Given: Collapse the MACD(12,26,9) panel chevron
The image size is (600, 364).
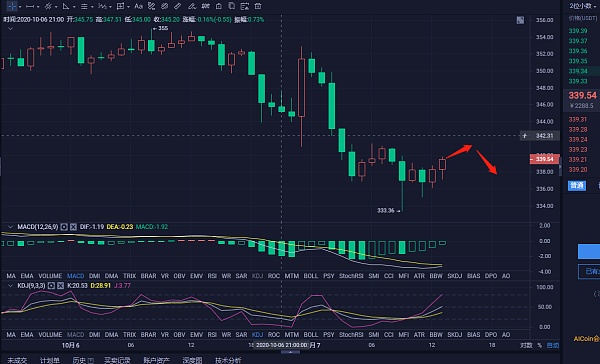Looking at the screenshot, I should [10, 227].
